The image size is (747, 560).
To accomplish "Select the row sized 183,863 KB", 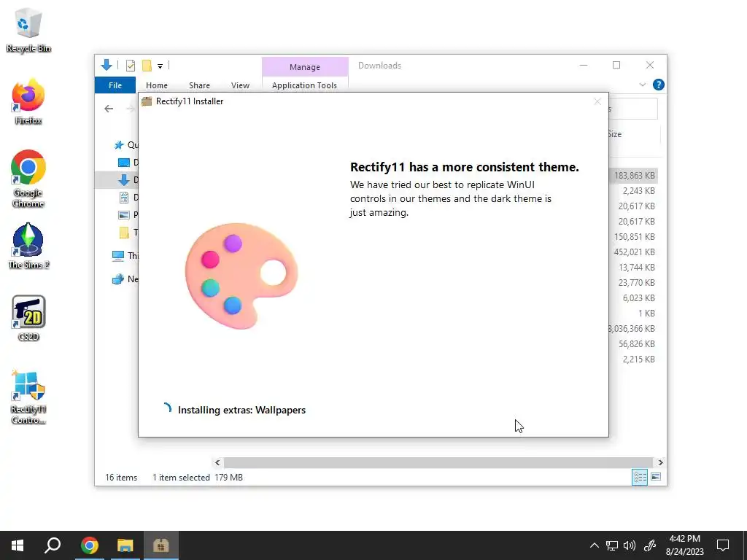I will [x=634, y=176].
